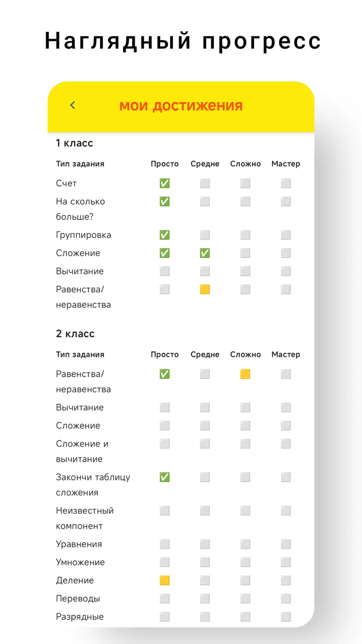
Task: Click gray box for Счет Мастер
Action: click(x=286, y=183)
